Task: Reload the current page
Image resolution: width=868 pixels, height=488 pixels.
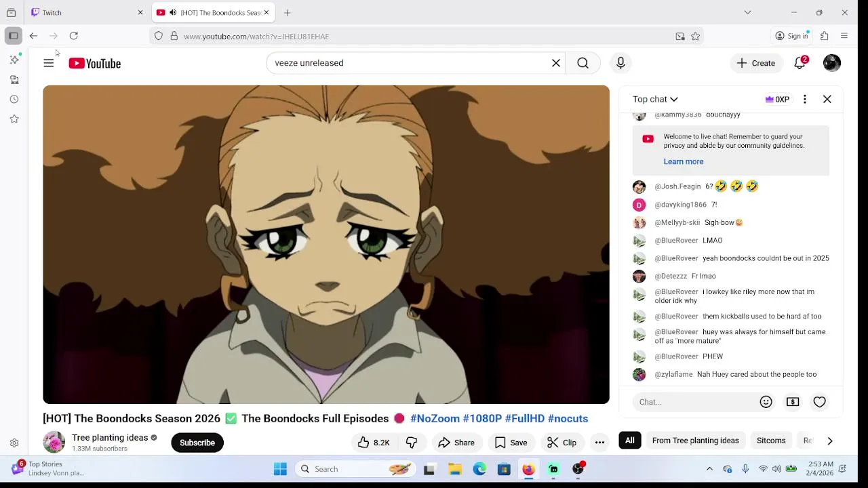Action: point(74,36)
